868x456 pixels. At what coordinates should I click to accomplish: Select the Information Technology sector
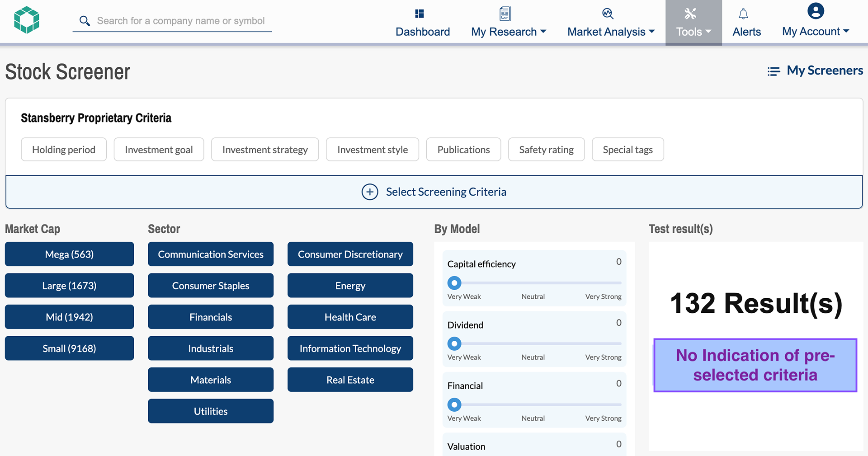pyautogui.click(x=350, y=348)
